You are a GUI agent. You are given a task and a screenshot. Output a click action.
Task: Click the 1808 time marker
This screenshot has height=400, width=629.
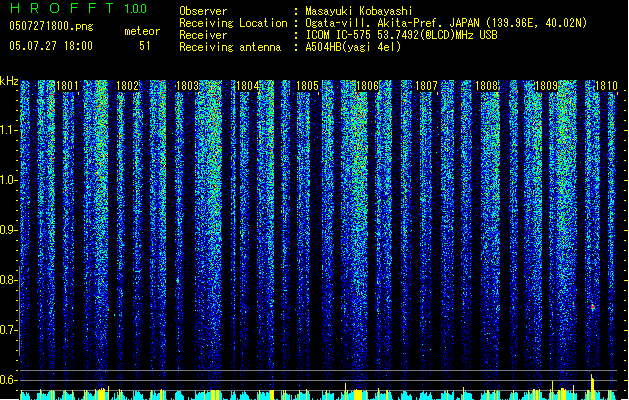(x=486, y=86)
